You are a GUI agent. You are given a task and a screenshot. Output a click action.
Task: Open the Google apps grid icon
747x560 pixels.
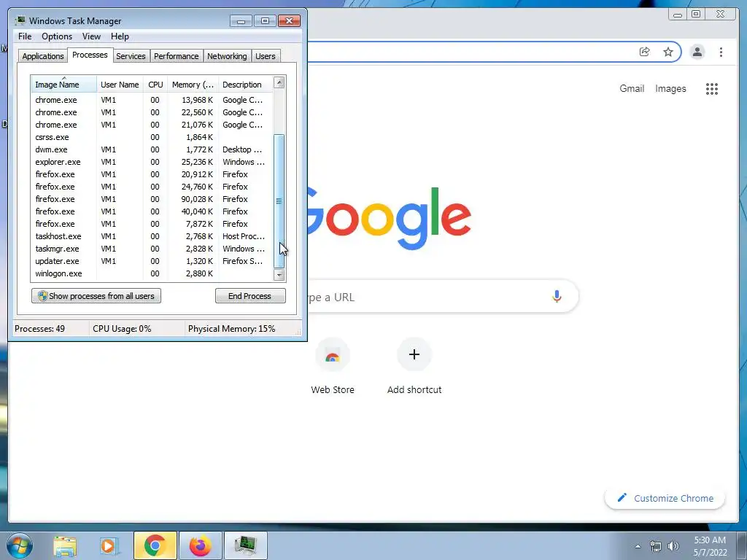coord(712,88)
